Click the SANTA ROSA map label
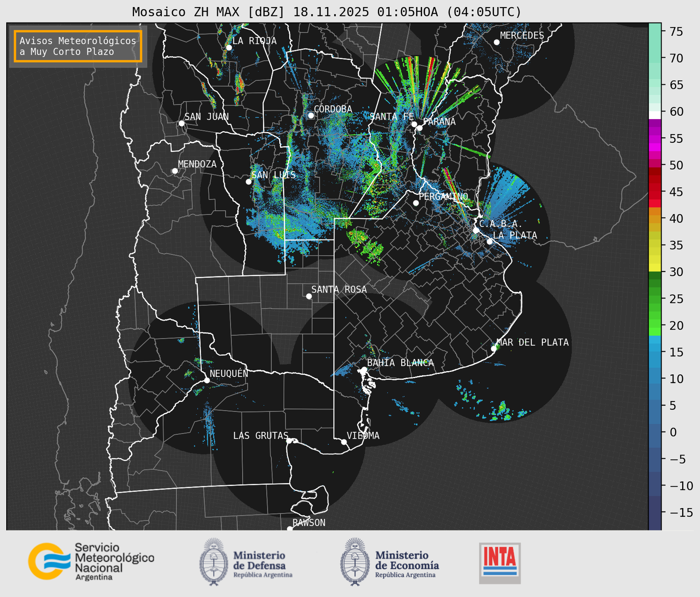 point(339,289)
